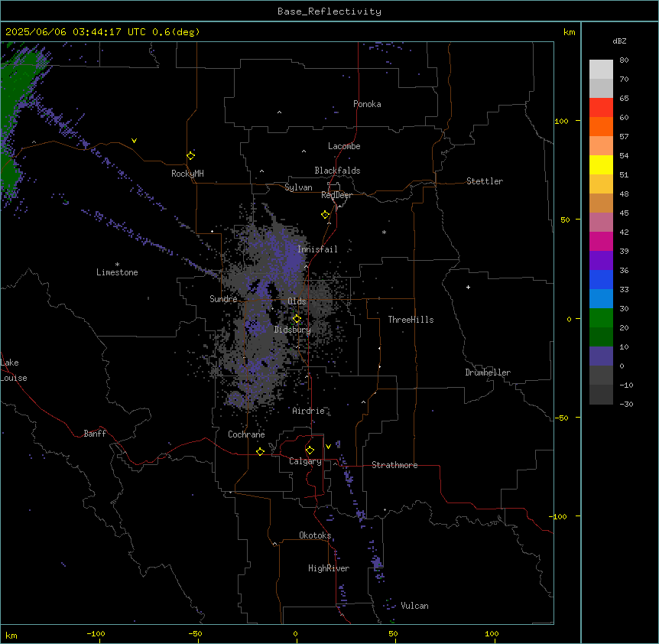Click the Okotoks label
This screenshot has height=644, width=659.
[315, 535]
